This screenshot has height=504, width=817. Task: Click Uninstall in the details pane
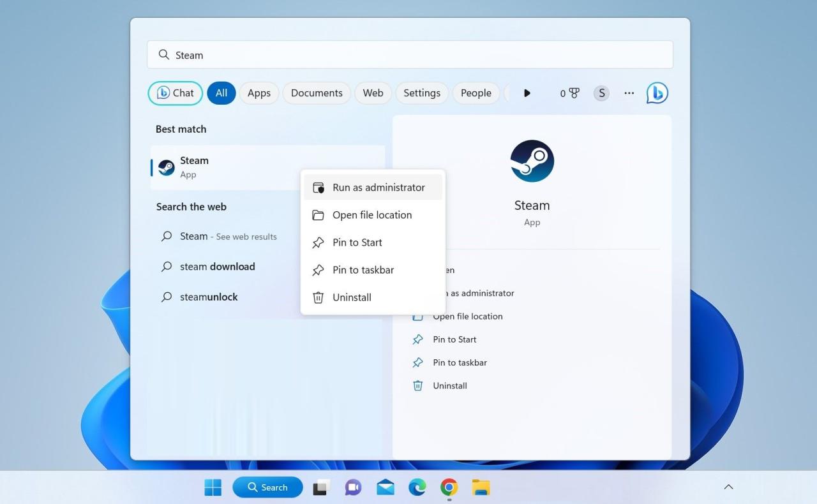pyautogui.click(x=450, y=385)
